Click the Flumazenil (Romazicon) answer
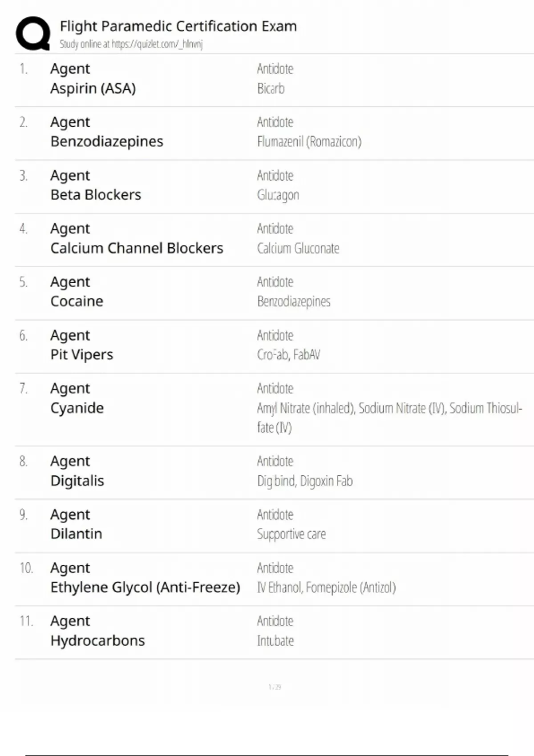 (309, 141)
